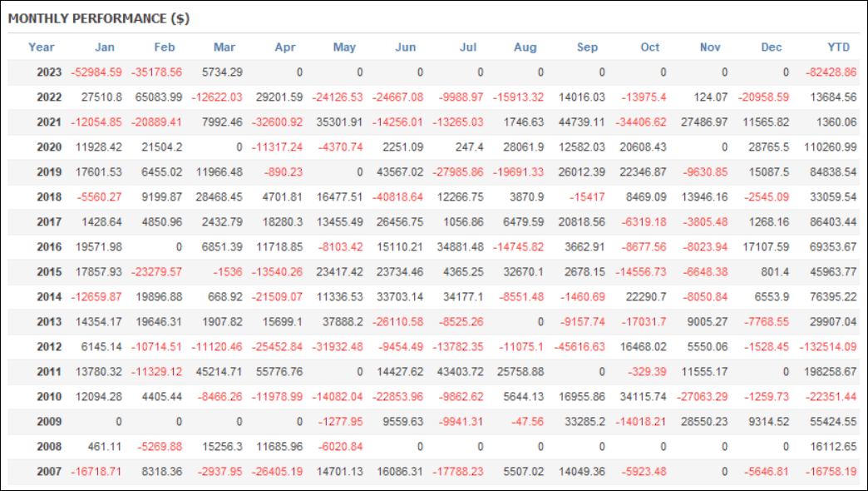The width and height of the screenshot is (868, 491).
Task: Click the Year column header
Action: (42, 47)
